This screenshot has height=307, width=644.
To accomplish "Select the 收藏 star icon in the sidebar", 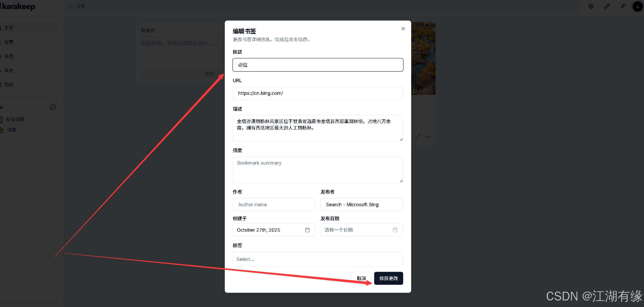I will [2, 130].
